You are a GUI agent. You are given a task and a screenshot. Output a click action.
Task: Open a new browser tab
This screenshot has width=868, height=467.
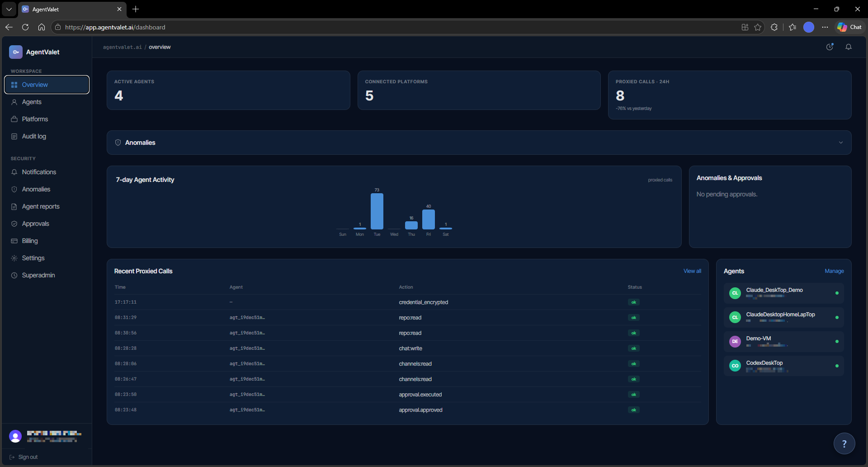[136, 9]
